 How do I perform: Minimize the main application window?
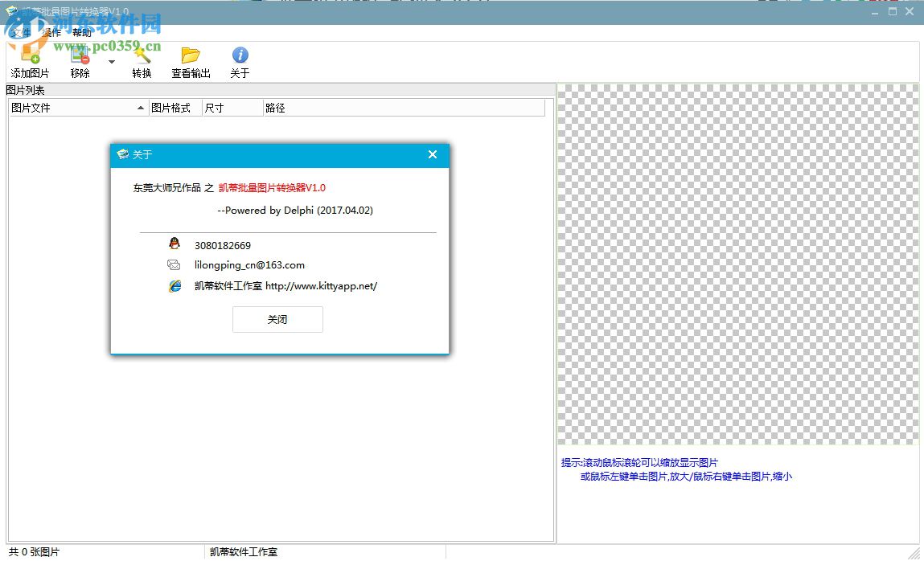pyautogui.click(x=875, y=12)
